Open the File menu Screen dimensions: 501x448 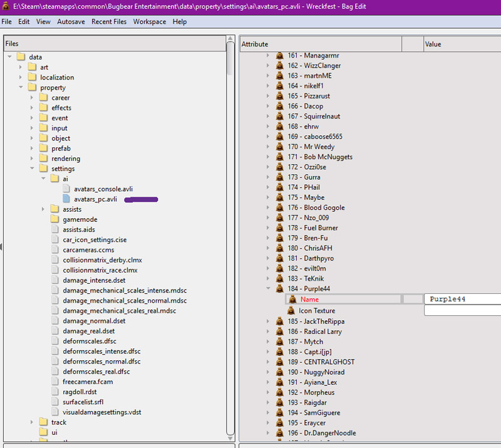tap(6, 22)
